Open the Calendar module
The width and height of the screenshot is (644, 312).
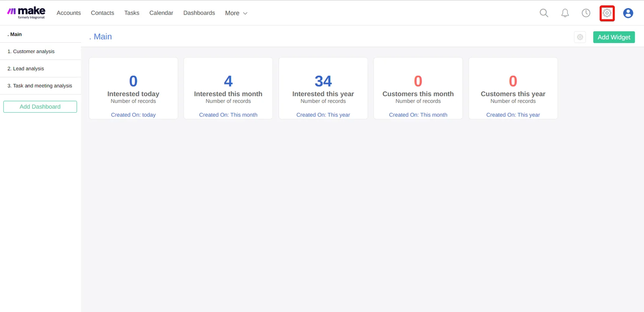tap(161, 13)
